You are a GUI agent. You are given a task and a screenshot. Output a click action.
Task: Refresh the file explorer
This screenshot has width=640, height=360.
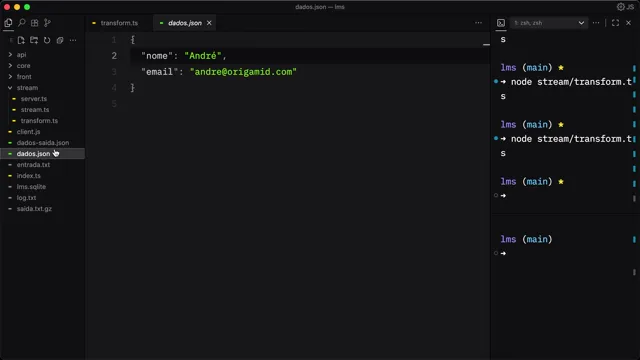47,40
